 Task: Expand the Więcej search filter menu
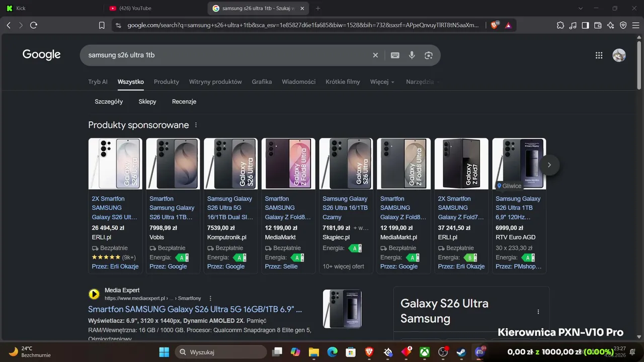coord(382,82)
